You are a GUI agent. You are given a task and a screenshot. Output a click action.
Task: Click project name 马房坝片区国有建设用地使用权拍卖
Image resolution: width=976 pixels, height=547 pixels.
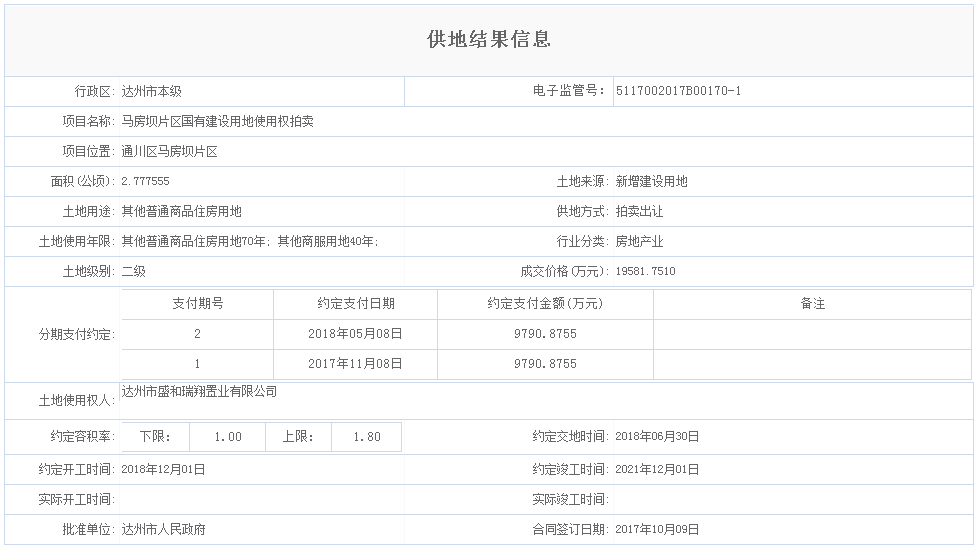(217, 121)
